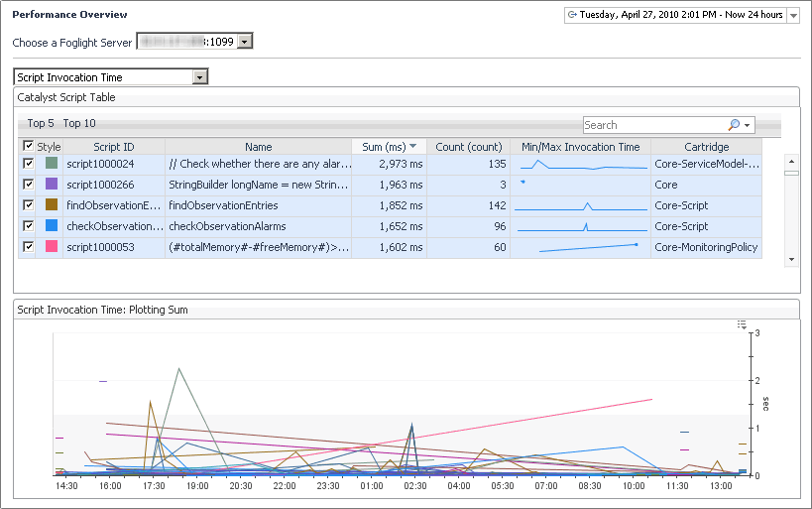Show the Top 5 scripts

pyautogui.click(x=42, y=123)
